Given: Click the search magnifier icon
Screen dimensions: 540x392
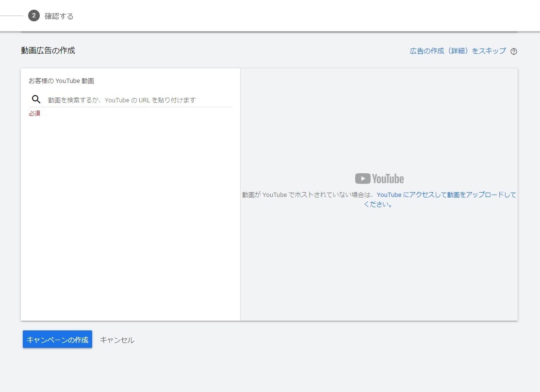Looking at the screenshot, I should [36, 99].
